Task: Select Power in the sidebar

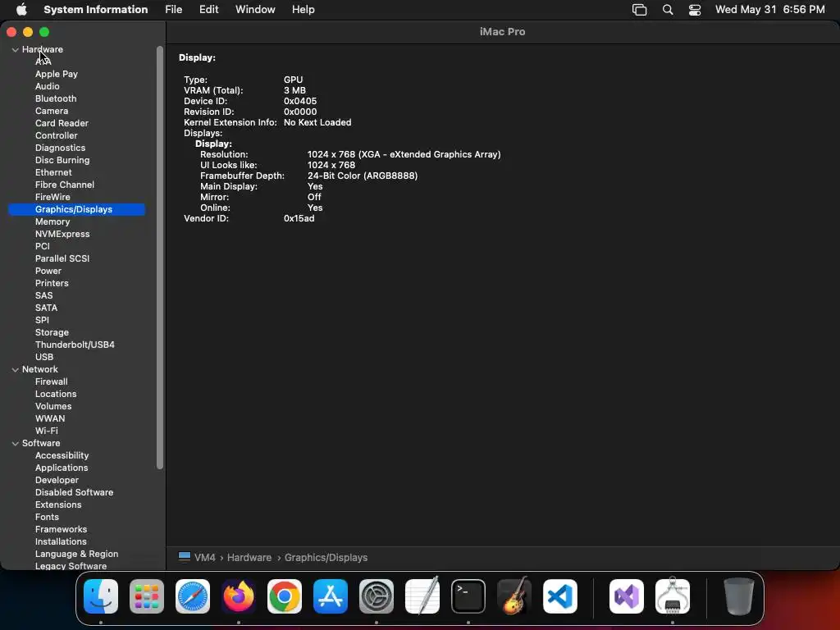Action: click(48, 271)
